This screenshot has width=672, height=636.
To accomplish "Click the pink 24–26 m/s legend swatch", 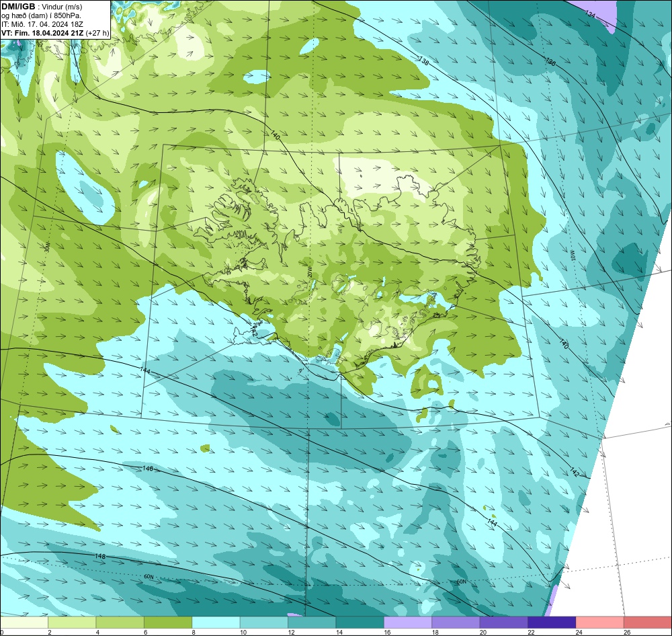I will tap(600, 623).
